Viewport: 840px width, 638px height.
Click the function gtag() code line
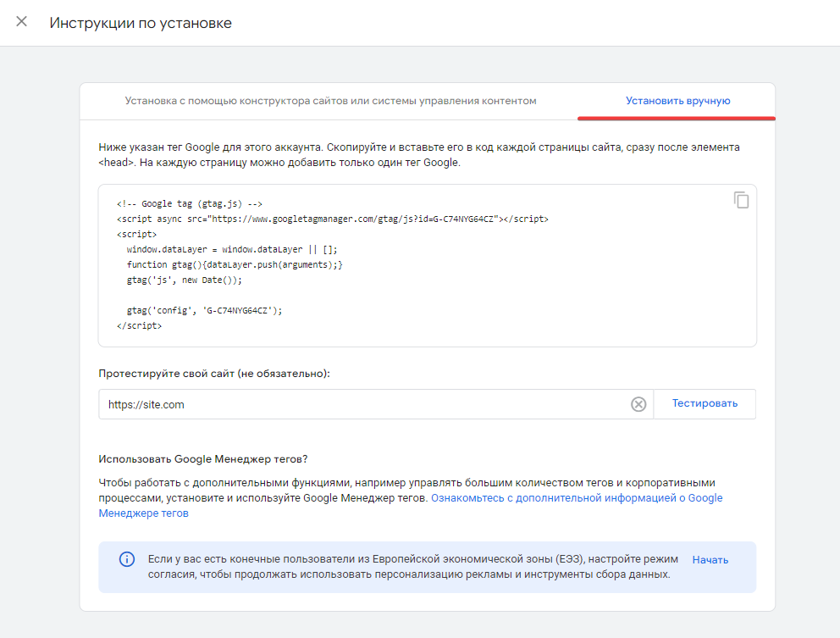click(x=235, y=265)
